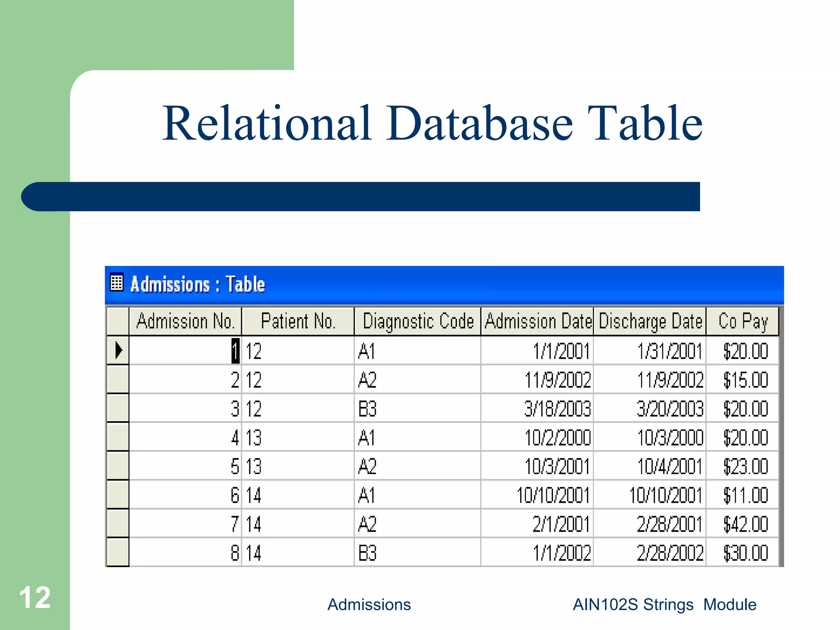The image size is (840, 630).
Task: Click Admission No. cell showing 8
Action: click(185, 552)
